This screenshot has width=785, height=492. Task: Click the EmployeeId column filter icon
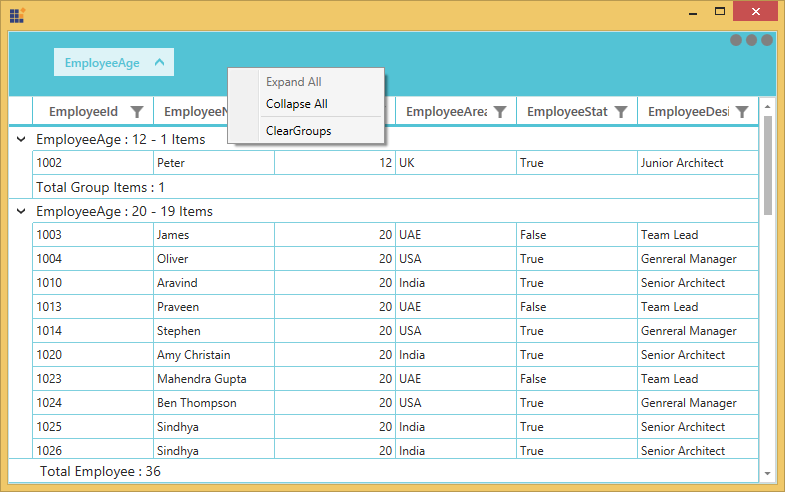click(137, 112)
